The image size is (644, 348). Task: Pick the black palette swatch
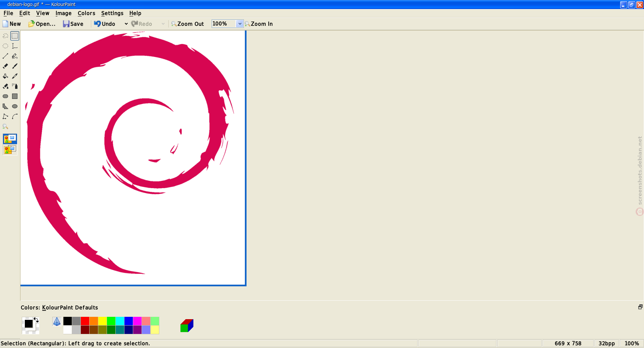67,321
